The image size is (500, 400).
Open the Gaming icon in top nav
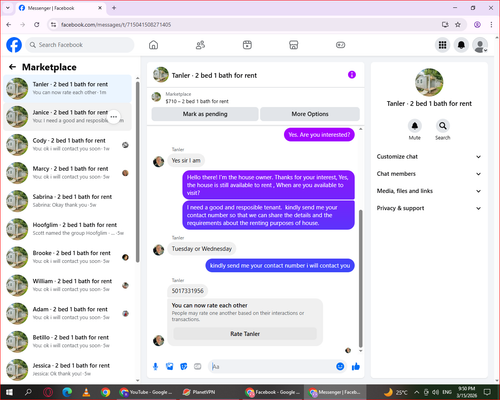[x=340, y=45]
